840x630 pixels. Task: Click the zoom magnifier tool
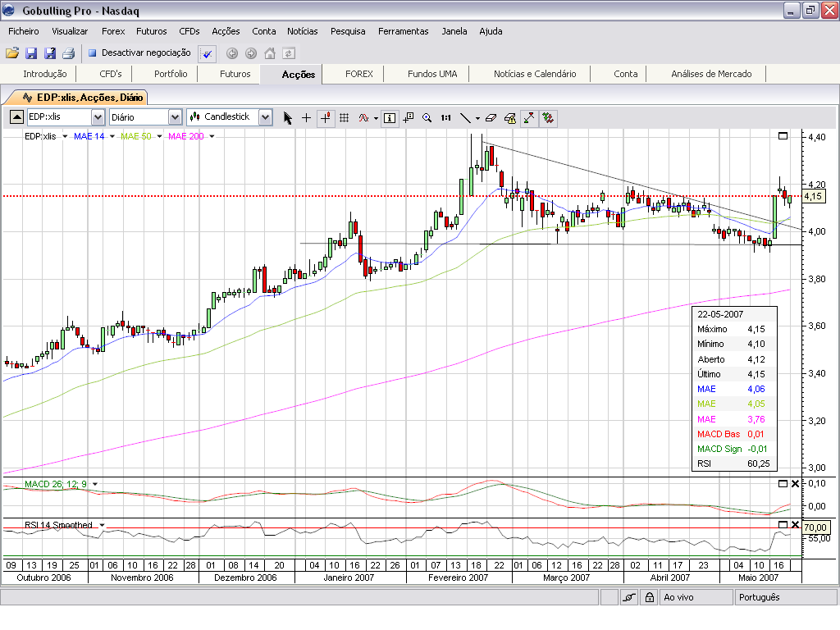click(x=427, y=117)
